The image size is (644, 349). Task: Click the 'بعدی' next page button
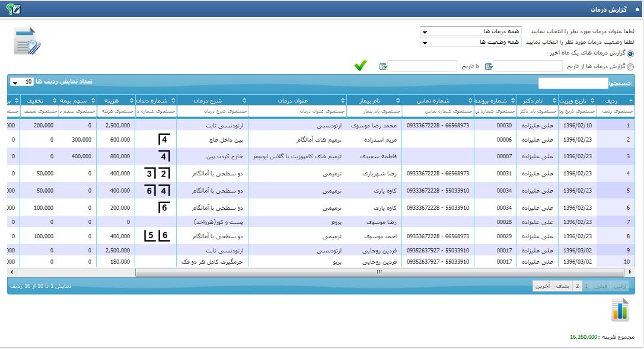[x=563, y=286]
